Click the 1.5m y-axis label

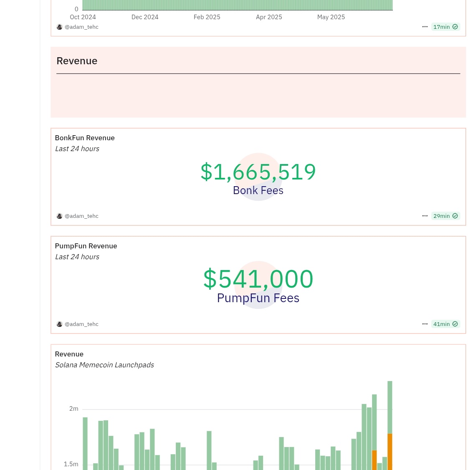pyautogui.click(x=71, y=464)
